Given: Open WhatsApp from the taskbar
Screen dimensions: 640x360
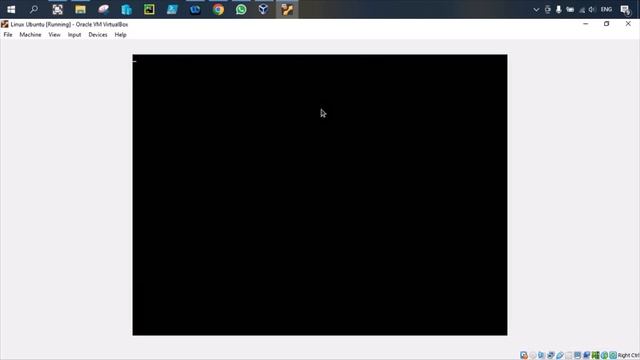Looking at the screenshot, I should click(x=241, y=9).
